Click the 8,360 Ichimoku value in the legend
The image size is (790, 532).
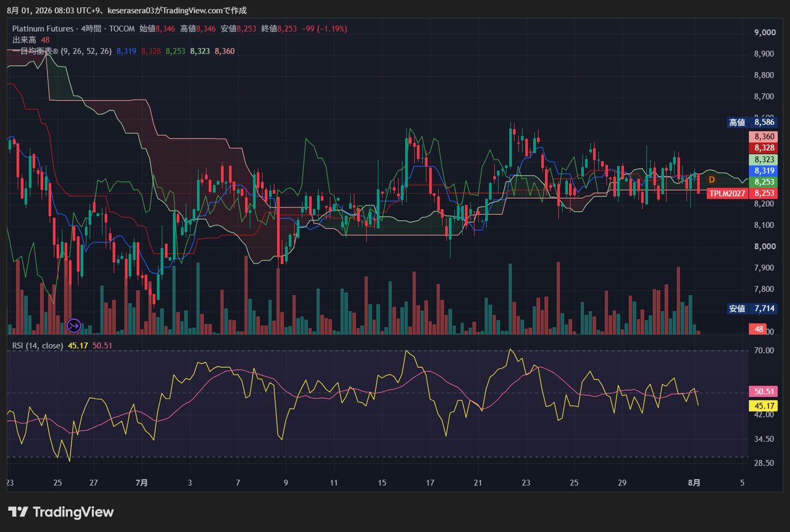pos(225,51)
